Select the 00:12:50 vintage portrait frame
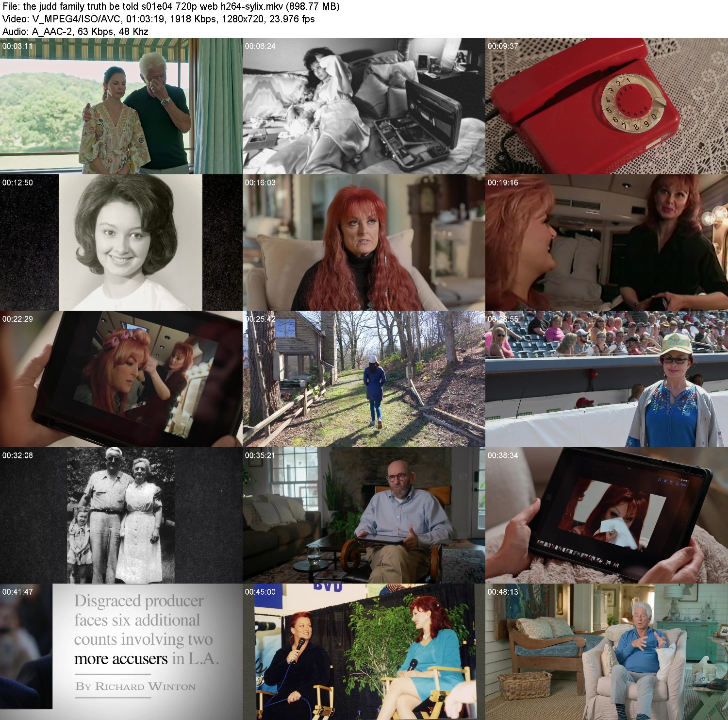The image size is (728, 720). (x=121, y=242)
